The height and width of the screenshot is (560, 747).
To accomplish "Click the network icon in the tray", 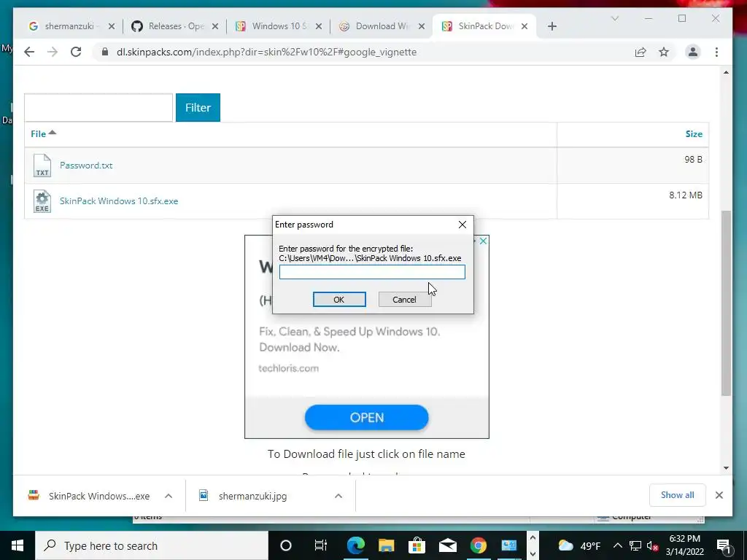I will click(635, 545).
